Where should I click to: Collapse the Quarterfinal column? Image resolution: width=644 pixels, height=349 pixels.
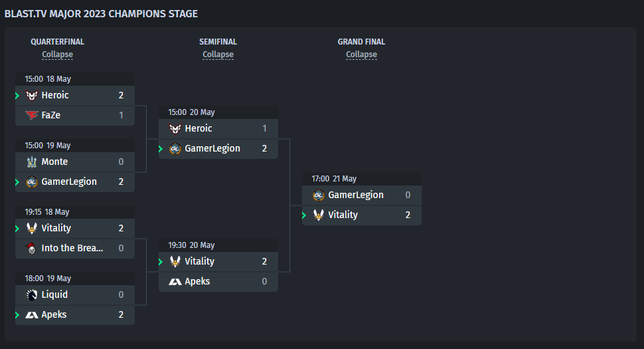(x=58, y=55)
